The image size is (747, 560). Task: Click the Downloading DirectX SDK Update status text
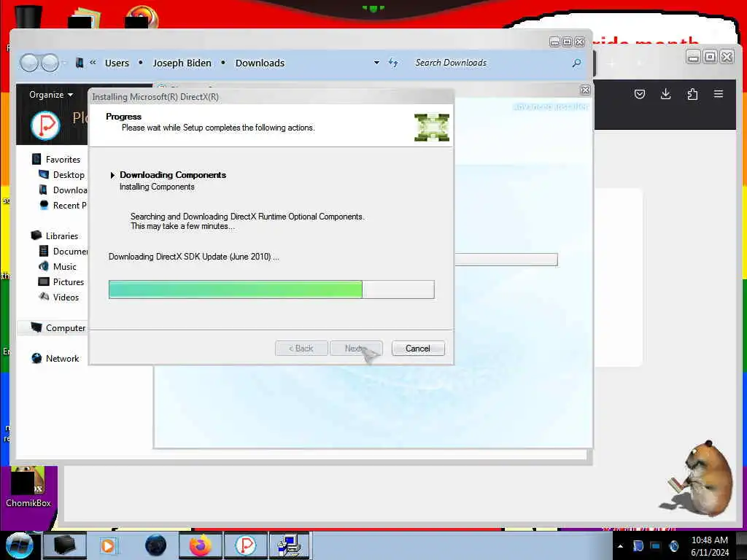pyautogui.click(x=194, y=257)
